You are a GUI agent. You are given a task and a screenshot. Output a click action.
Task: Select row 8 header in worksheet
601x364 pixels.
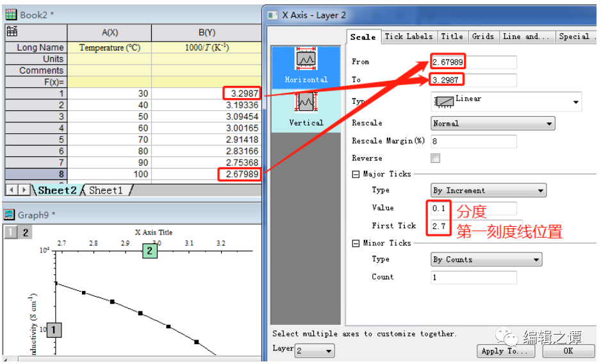pyautogui.click(x=36, y=174)
